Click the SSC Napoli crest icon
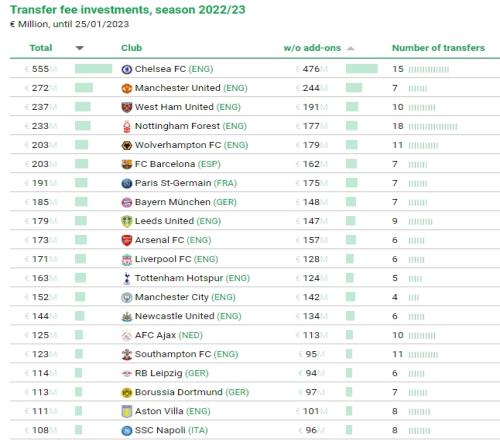Screen dimensions: 500x440 [127, 430]
